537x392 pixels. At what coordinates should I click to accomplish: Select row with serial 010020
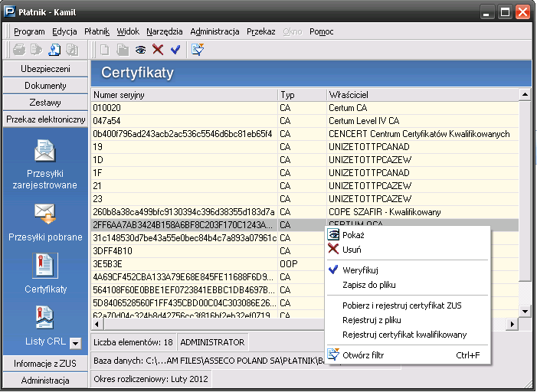[305, 108]
